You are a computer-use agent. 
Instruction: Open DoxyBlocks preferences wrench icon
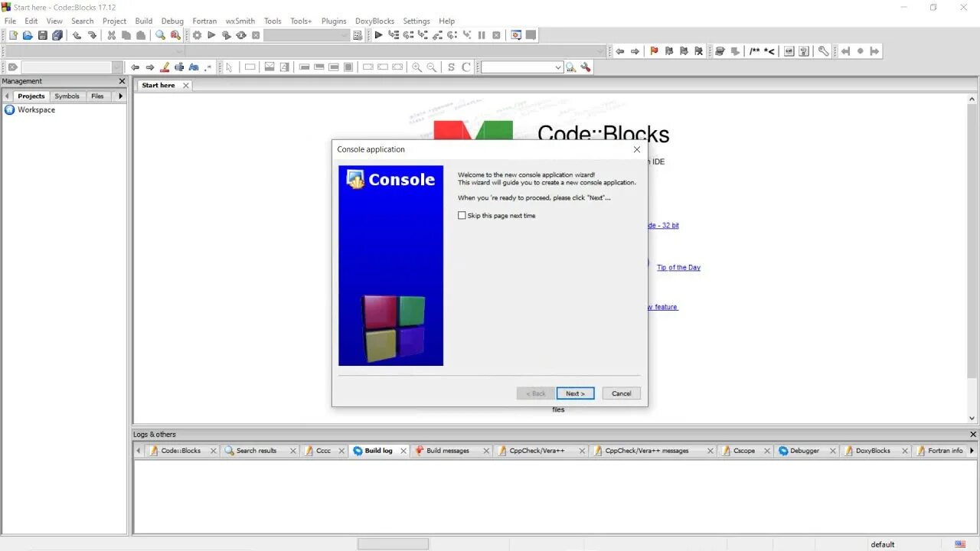tap(823, 51)
